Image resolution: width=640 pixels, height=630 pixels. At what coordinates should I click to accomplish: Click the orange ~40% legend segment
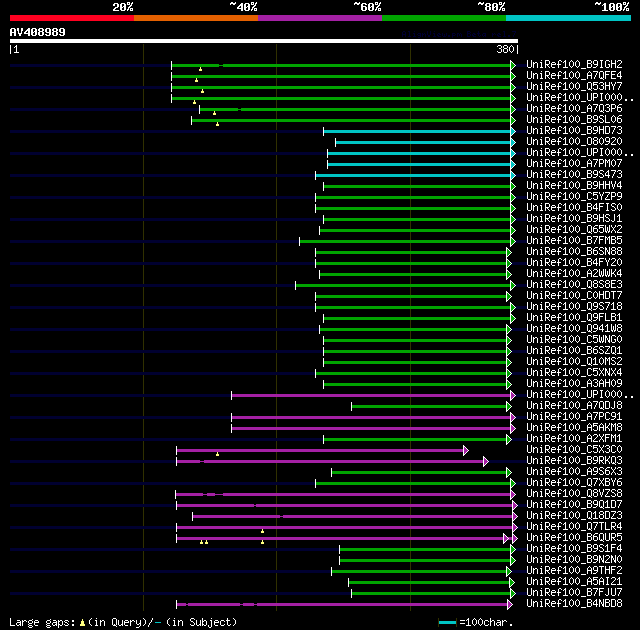pyautogui.click(x=196, y=18)
